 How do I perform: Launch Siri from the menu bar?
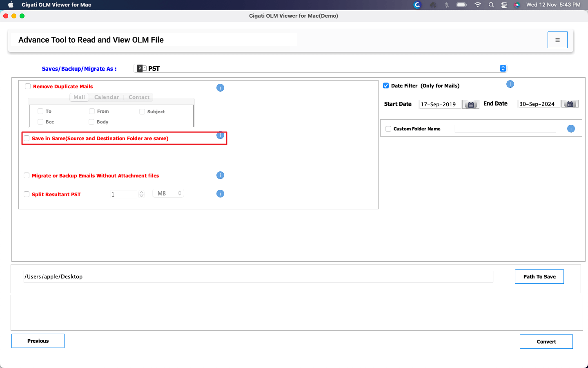click(x=517, y=5)
